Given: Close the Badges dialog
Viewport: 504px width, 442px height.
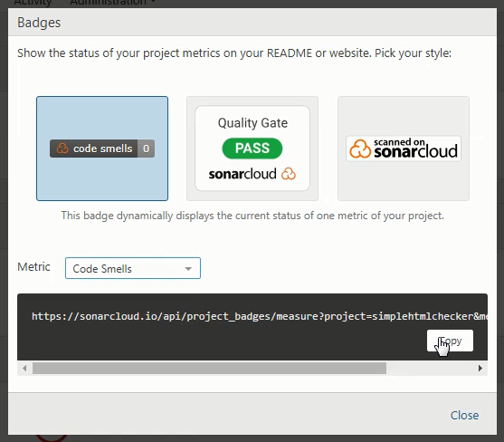Looking at the screenshot, I should coord(464,415).
